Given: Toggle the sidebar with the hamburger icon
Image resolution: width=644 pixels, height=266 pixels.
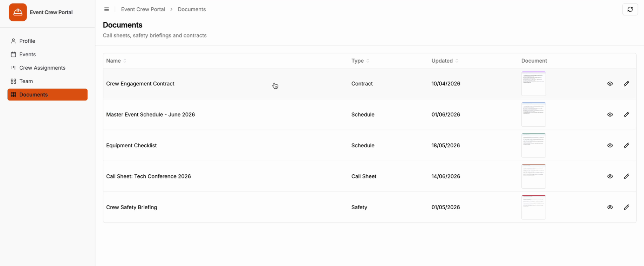Looking at the screenshot, I should click(x=107, y=9).
